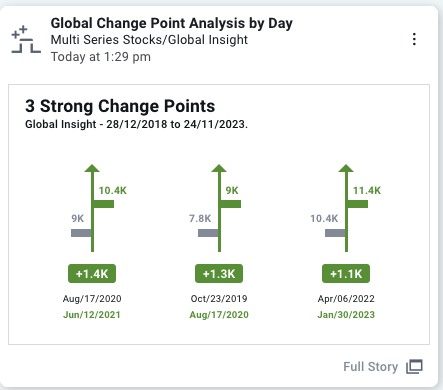
Task: Select the +1.4K change badge
Action: coord(92,274)
